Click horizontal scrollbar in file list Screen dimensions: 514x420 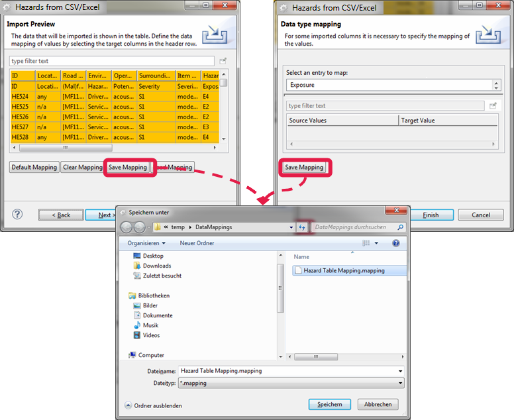[316, 356]
